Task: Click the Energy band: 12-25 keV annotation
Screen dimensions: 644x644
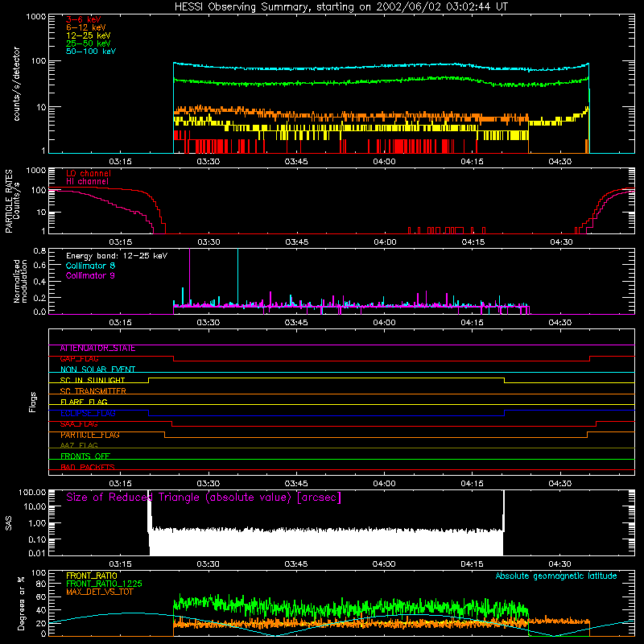Action: tap(117, 256)
